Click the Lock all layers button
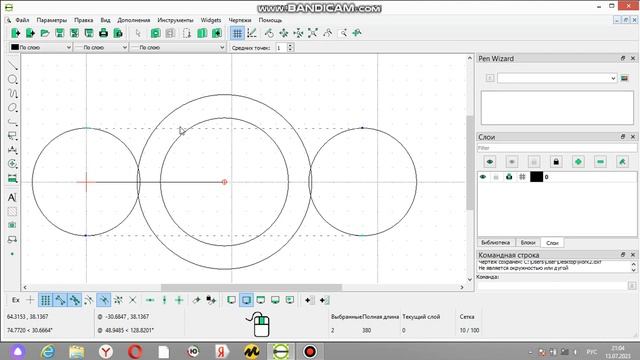 556,162
